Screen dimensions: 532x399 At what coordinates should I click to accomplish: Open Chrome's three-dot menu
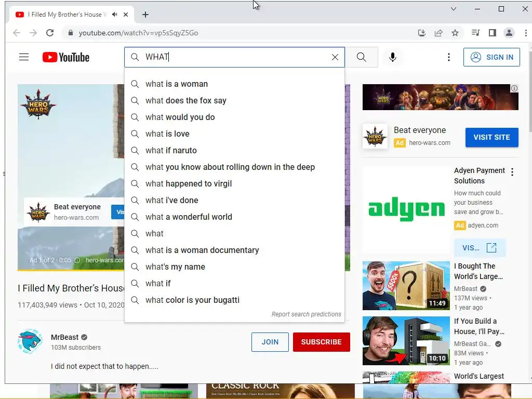(526, 33)
